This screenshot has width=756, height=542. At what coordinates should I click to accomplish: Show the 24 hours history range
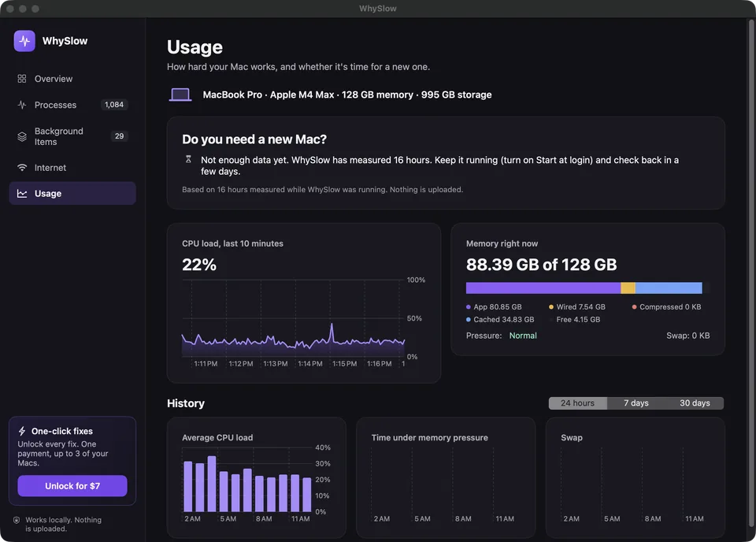coord(577,403)
